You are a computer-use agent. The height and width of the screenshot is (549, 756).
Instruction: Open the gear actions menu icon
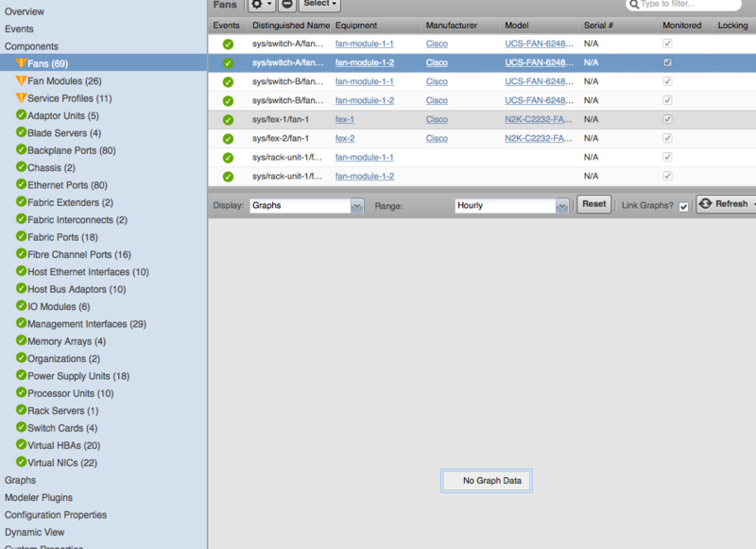click(262, 5)
